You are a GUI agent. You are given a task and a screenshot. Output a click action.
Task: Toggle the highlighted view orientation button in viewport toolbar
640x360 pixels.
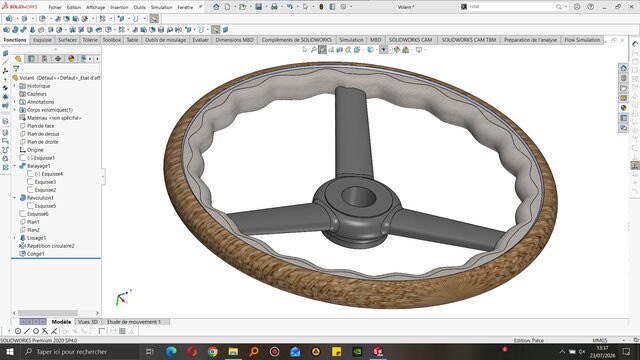322,50
